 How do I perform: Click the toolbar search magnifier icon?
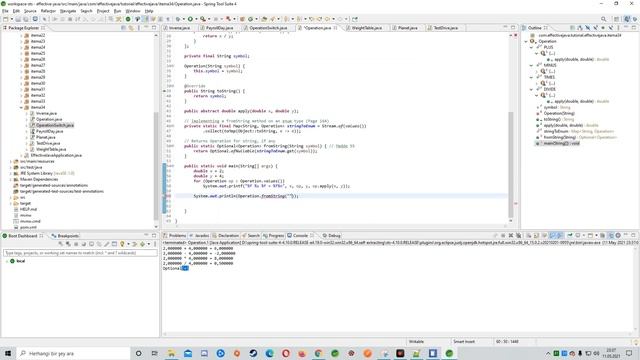(x=603, y=19)
